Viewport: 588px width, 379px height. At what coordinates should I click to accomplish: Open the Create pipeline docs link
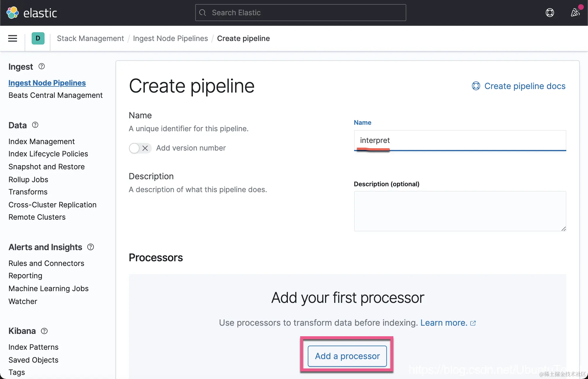coord(524,86)
